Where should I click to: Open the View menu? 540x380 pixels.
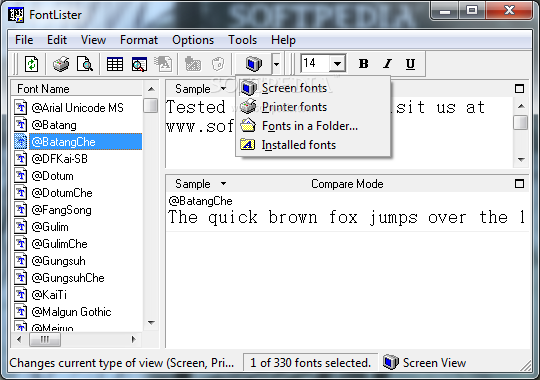[x=93, y=40]
